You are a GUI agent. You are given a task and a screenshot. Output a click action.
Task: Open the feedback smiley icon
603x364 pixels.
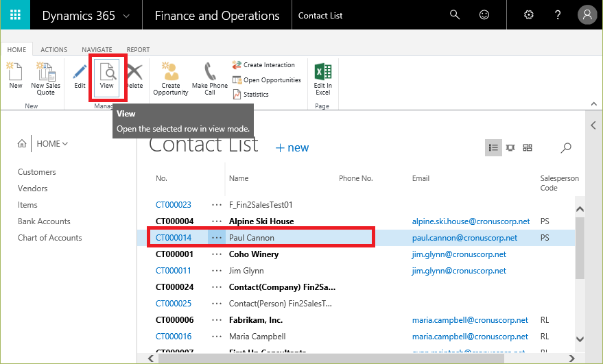click(x=484, y=15)
